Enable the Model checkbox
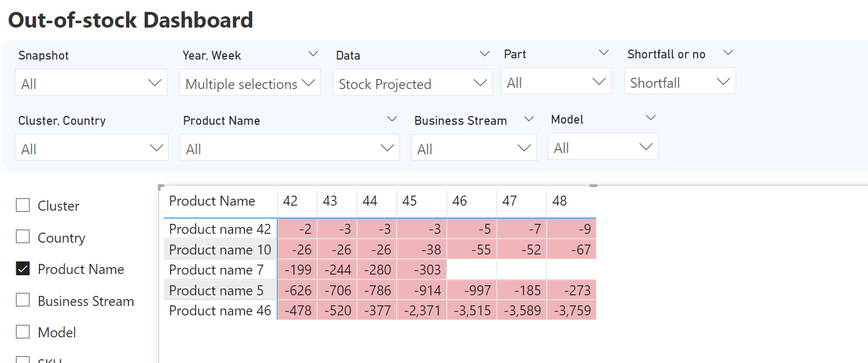 23,332
